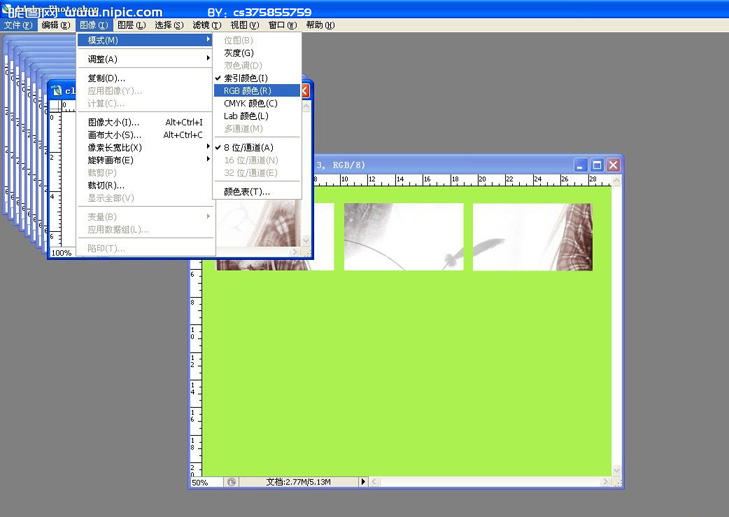Close the open 图像(I) menu in the menu bar

pyautogui.click(x=94, y=25)
